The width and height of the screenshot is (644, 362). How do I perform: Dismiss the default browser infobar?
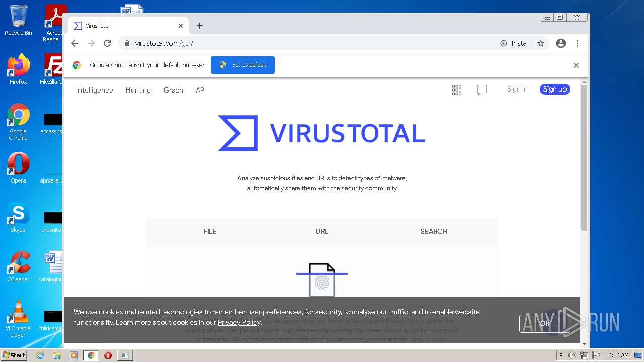[x=576, y=65]
